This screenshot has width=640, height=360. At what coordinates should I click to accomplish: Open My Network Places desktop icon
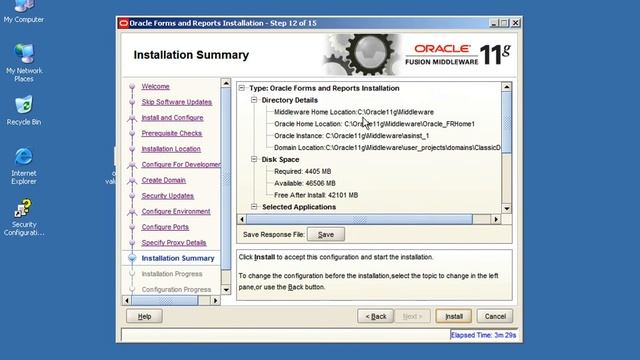[24, 62]
